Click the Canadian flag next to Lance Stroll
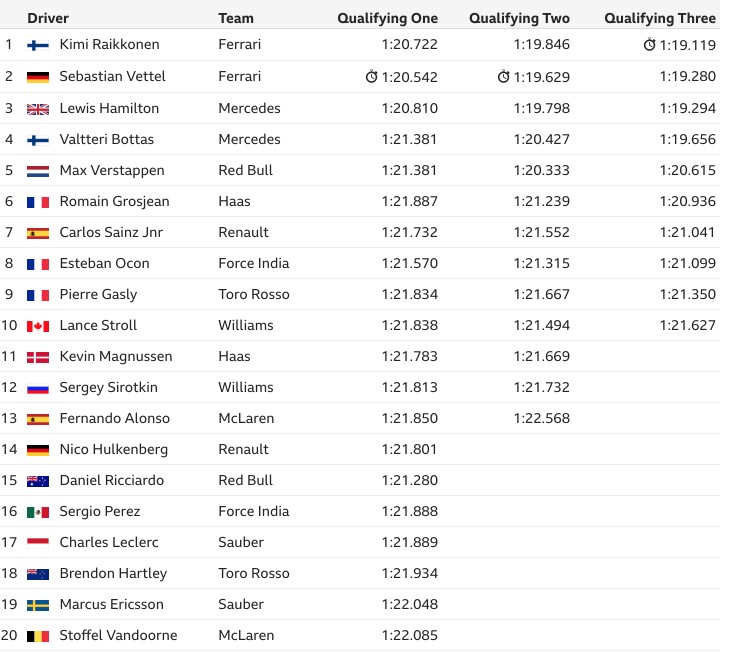Image resolution: width=738 pixels, height=652 pixels. coord(38,326)
